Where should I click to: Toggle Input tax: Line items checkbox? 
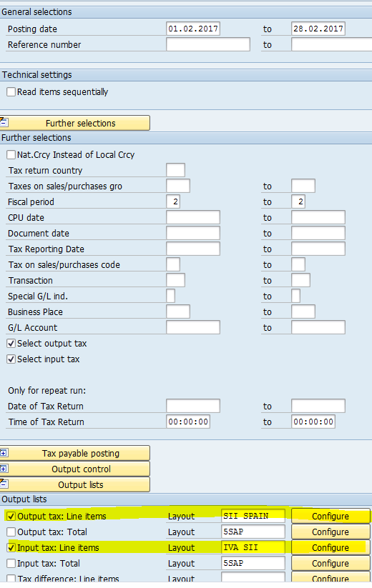coord(11,547)
